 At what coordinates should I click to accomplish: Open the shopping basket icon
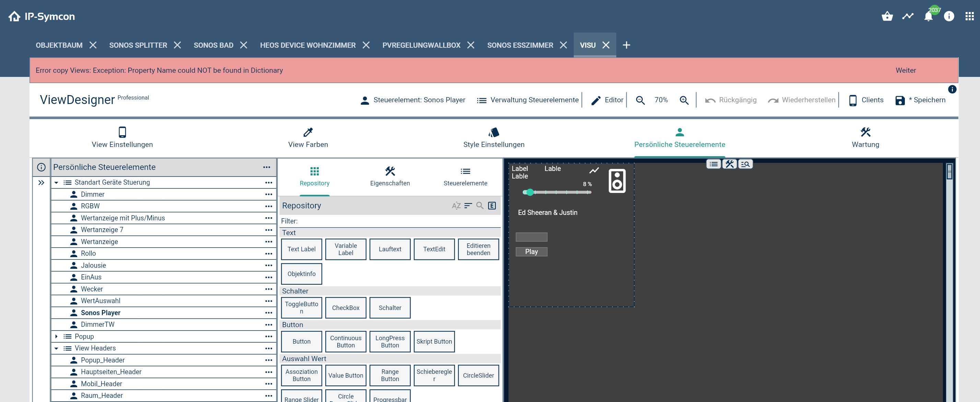(887, 16)
